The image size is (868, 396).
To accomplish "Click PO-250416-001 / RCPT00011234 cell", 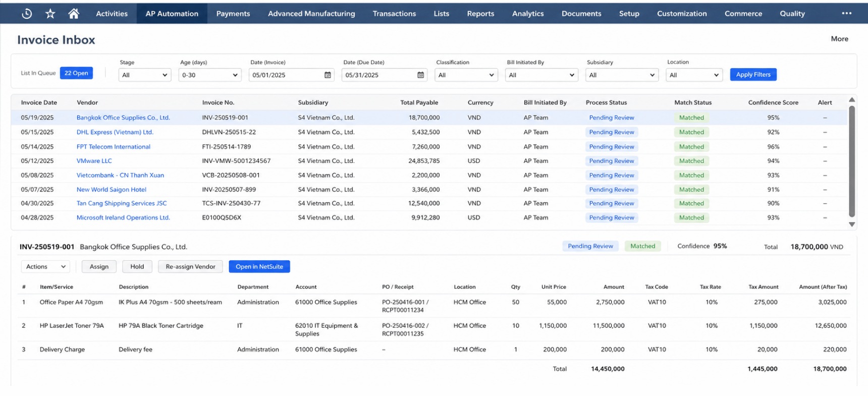I will (x=405, y=306).
